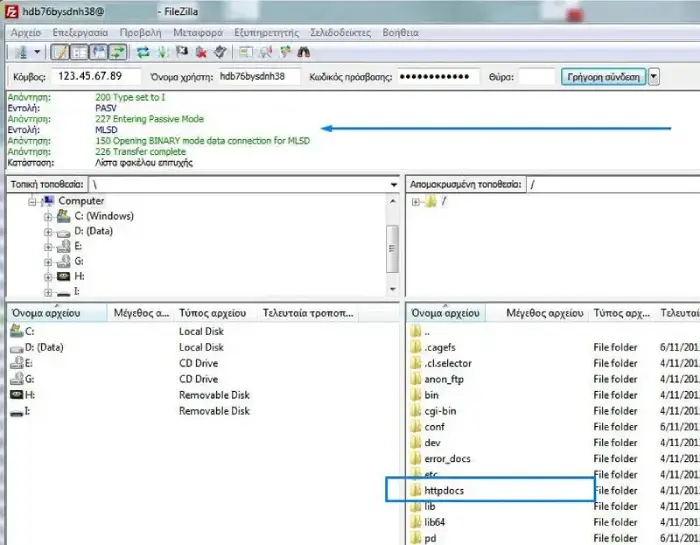Select the anon_ftp remote folder
Image resolution: width=700 pixels, height=545 pixels.
[444, 379]
